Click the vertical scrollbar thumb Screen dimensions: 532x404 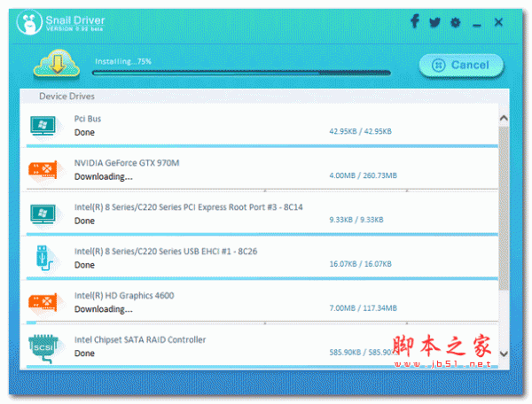(504, 208)
